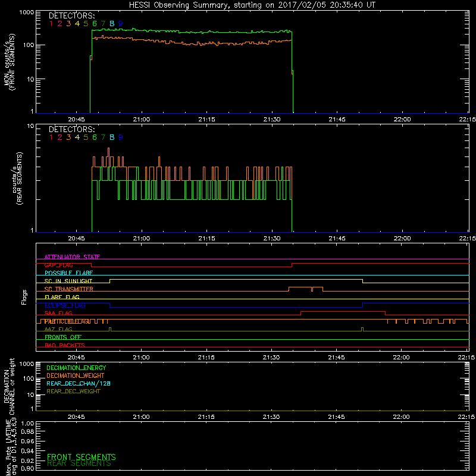The height and width of the screenshot is (476, 476).
Task: Click detector number 6 in front segments legend
Action: (95, 24)
